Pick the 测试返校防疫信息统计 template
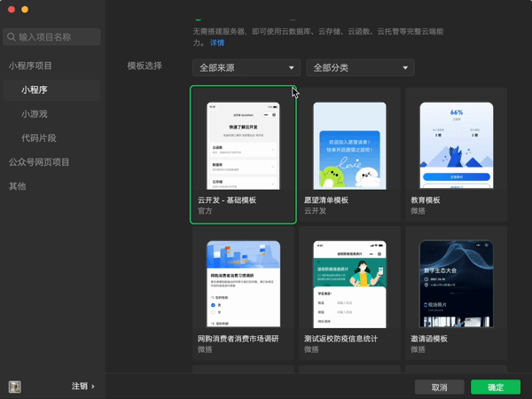This screenshot has height=399, width=532. (350, 293)
